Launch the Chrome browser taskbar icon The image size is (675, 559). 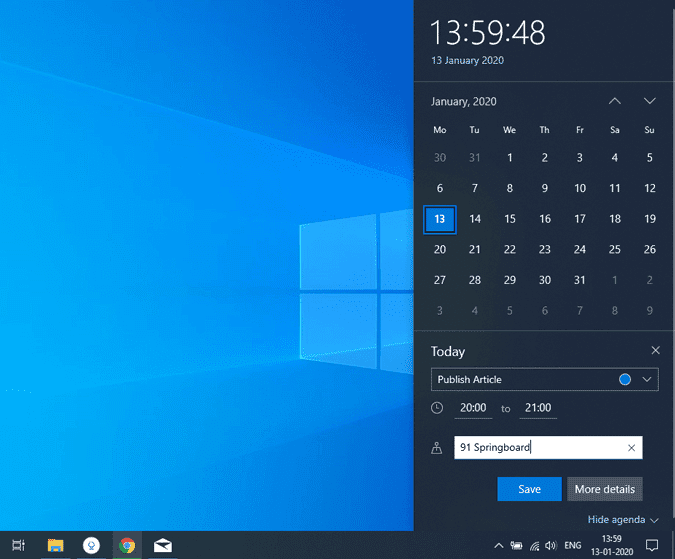(127, 545)
